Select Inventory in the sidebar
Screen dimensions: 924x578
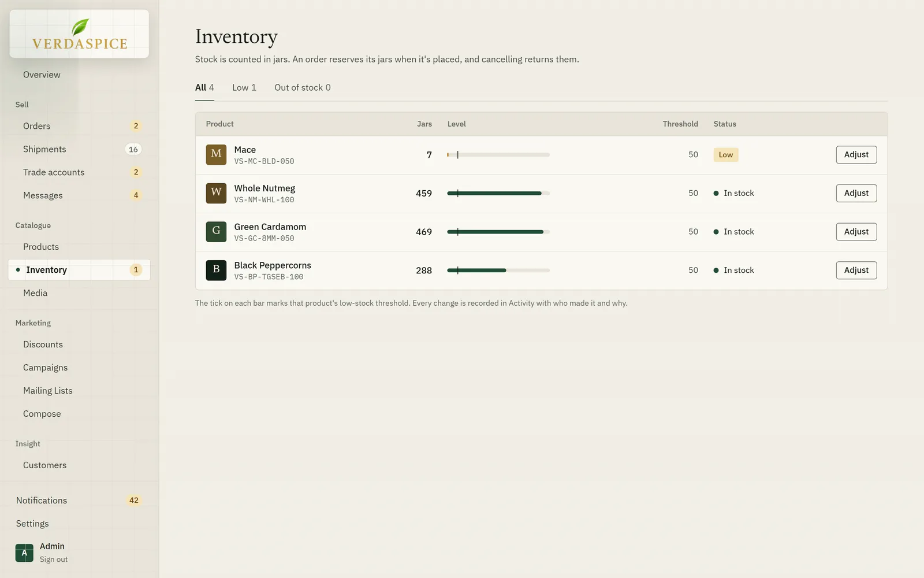79,270
